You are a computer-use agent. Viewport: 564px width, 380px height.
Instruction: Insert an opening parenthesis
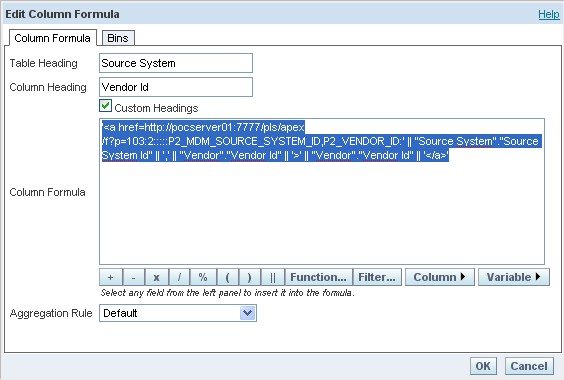click(228, 277)
